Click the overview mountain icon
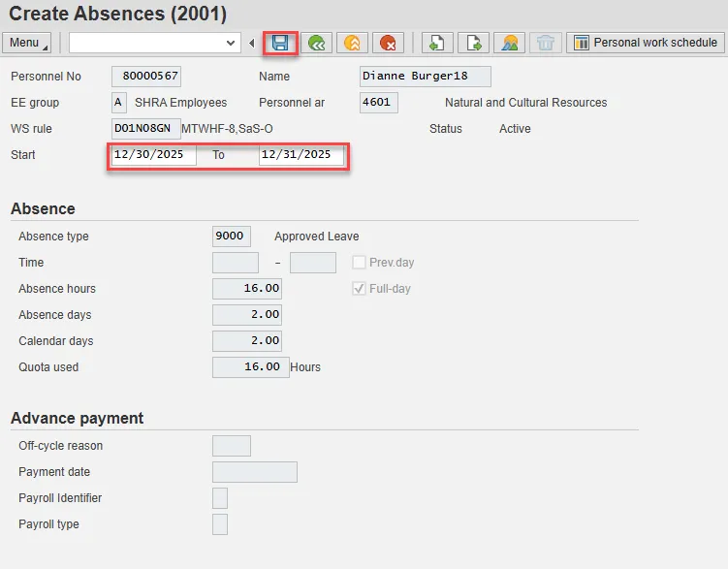 (x=510, y=44)
